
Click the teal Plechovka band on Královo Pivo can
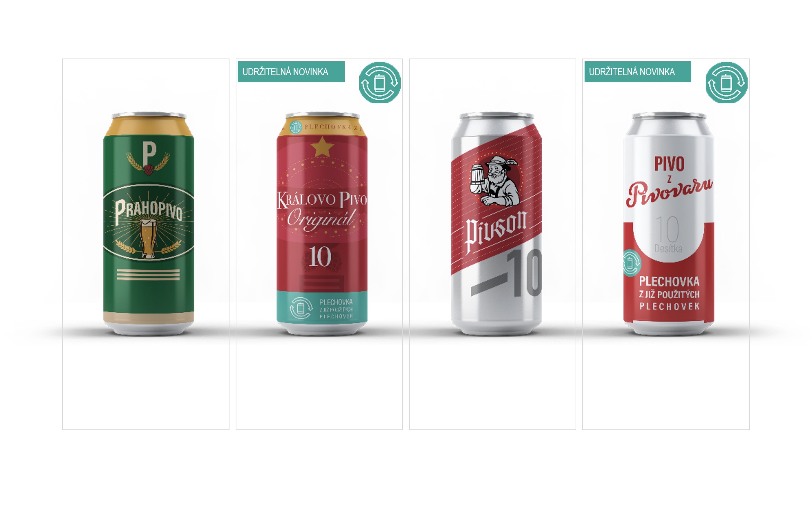point(322,307)
